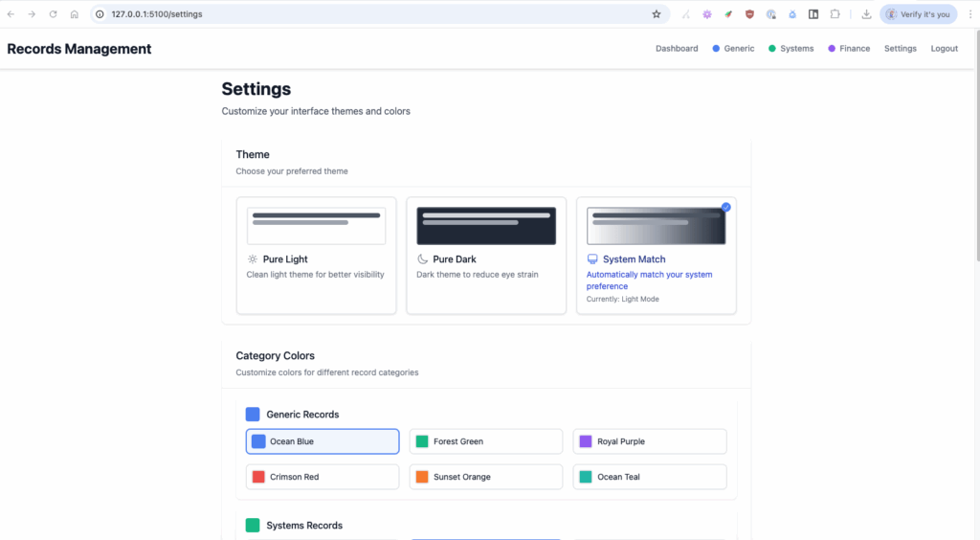Select the Pure Light theme card

pos(316,255)
